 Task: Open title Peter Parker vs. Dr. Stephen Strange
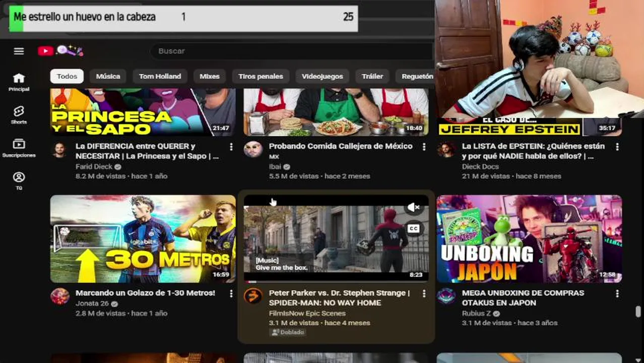pyautogui.click(x=339, y=298)
